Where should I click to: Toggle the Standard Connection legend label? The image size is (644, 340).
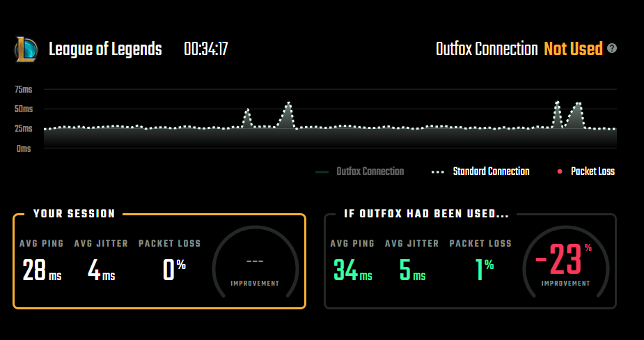tap(491, 171)
